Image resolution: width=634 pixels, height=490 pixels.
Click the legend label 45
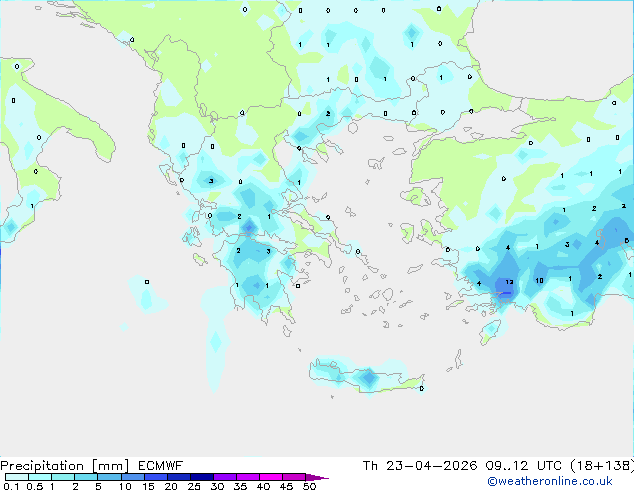(286, 486)
